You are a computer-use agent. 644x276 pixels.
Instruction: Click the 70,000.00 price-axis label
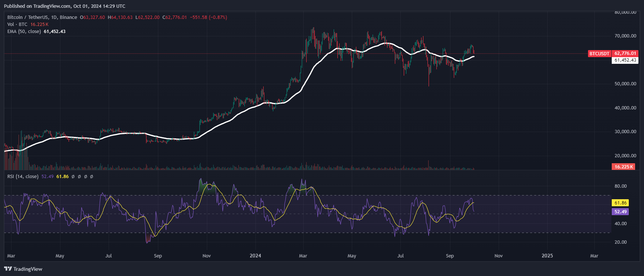[x=625, y=36]
